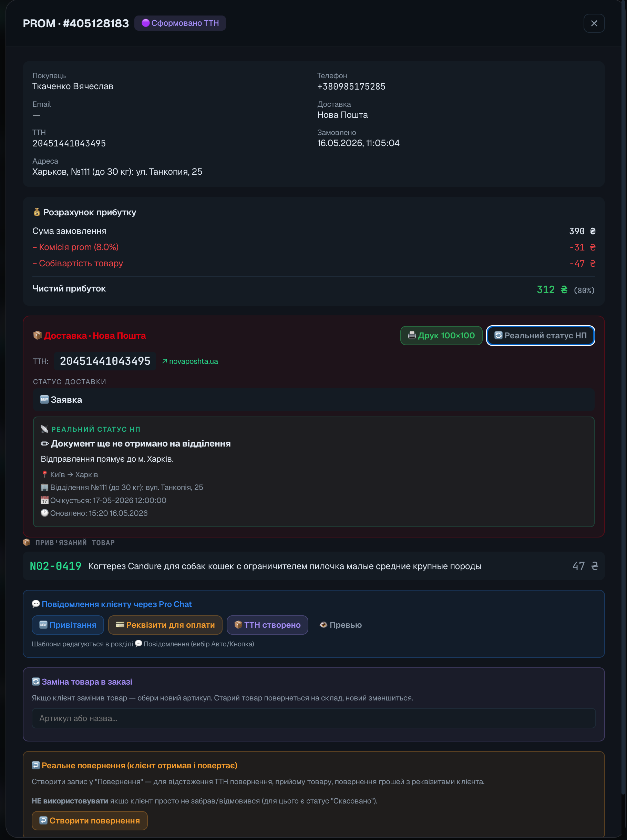Click the printer icon on Друк 100×100
This screenshot has width=627, height=840.
[412, 335]
